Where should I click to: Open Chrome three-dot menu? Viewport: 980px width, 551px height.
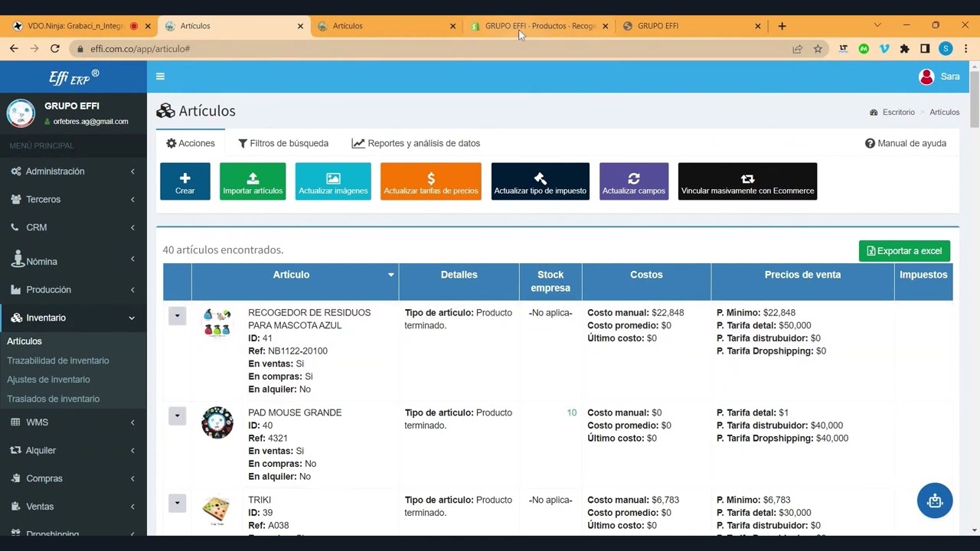[965, 48]
